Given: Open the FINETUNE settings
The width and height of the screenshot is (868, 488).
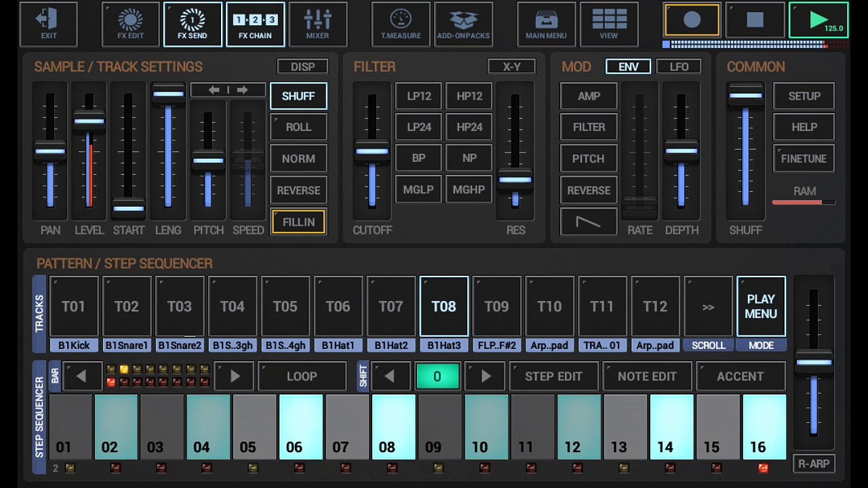Looking at the screenshot, I should pos(804,159).
